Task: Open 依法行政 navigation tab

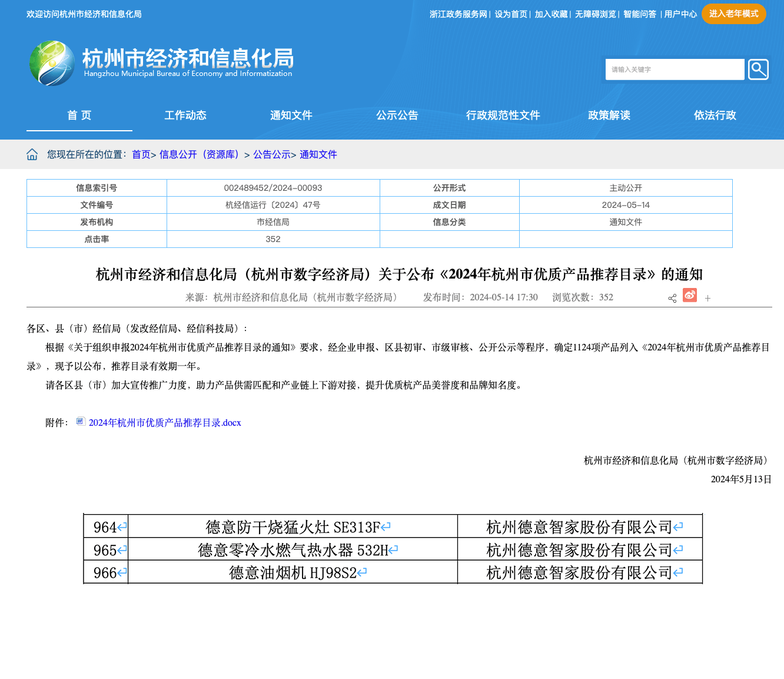Action: click(715, 115)
